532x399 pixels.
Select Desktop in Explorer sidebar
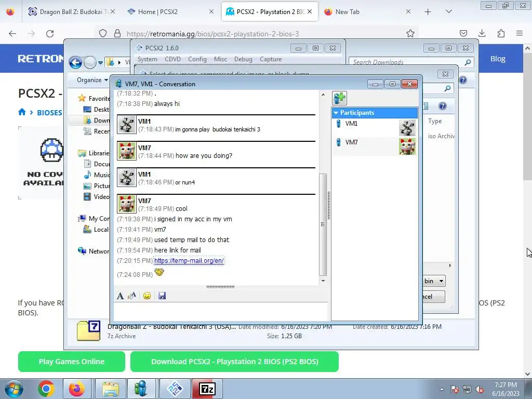[97, 109]
